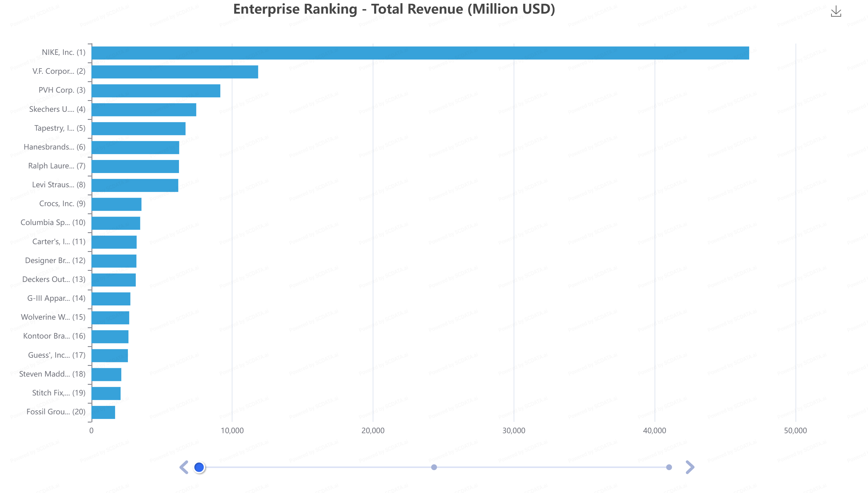The image size is (868, 493).
Task: Click the Skechers bar ranked fourth
Action: click(144, 110)
